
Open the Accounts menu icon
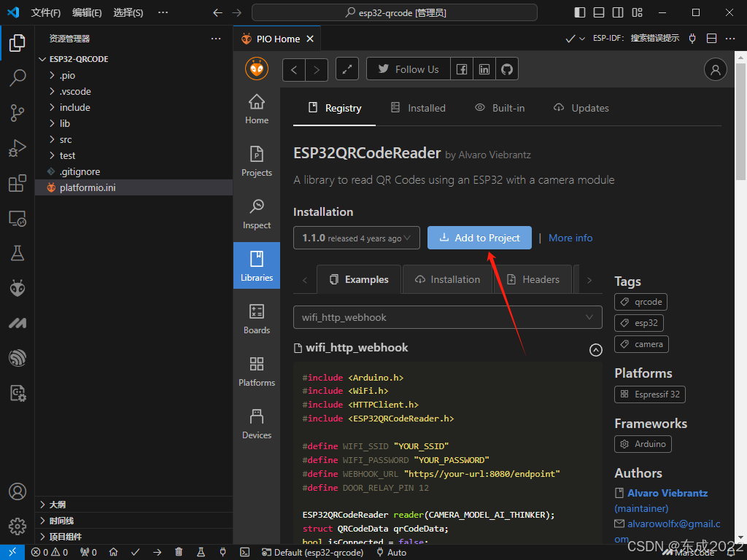[x=18, y=491]
